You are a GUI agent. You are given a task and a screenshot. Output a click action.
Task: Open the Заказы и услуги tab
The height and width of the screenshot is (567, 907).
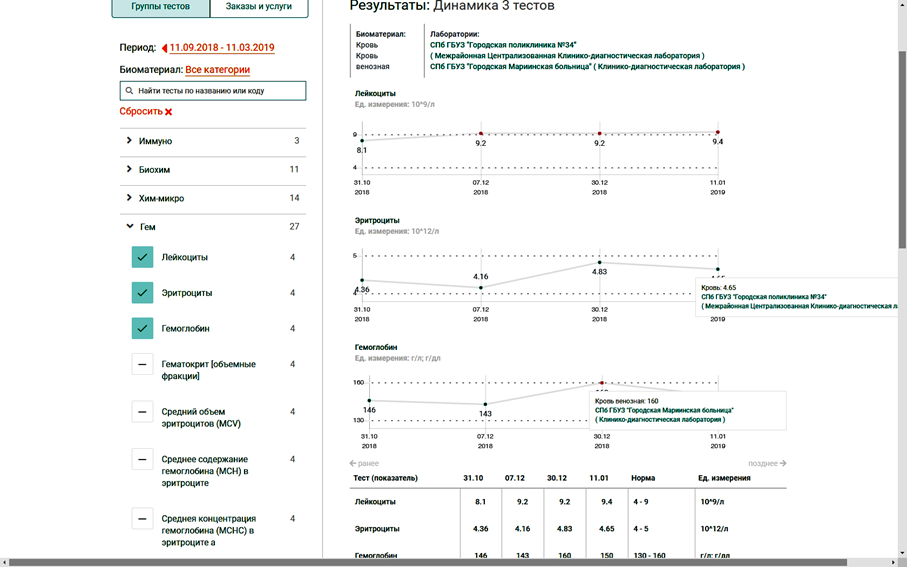[x=259, y=7]
